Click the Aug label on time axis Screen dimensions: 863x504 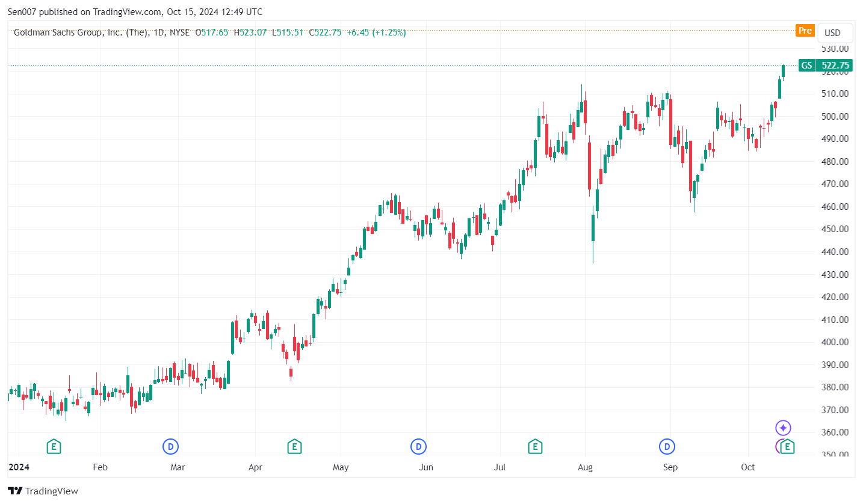click(585, 467)
